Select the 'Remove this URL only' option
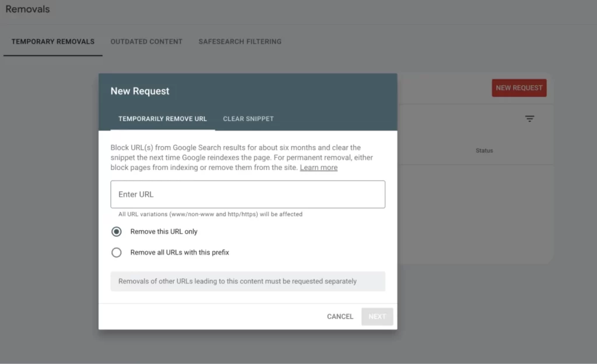Viewport: 597px width, 364px height. pyautogui.click(x=117, y=232)
